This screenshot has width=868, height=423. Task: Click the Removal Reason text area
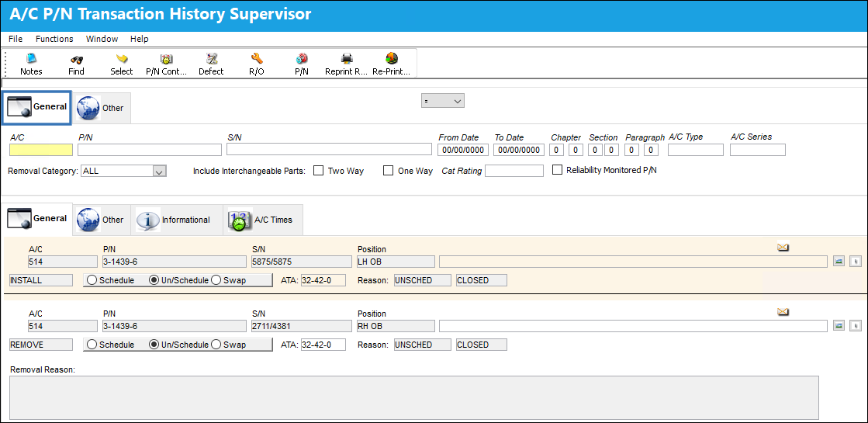414,397
